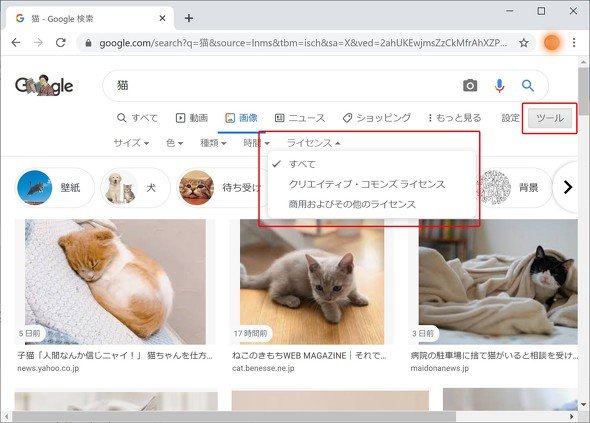Click the 壁紙 related chip
Image resolution: width=590 pixels, height=423 pixels.
tap(55, 187)
